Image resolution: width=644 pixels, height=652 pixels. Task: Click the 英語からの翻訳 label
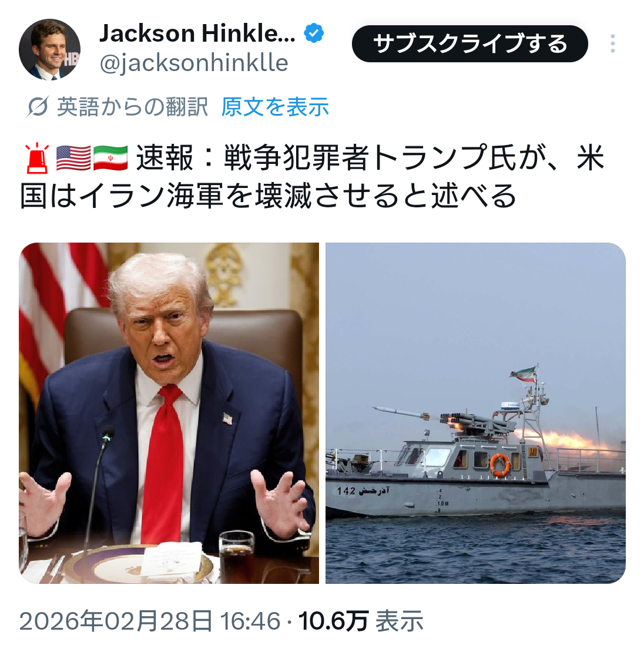(x=132, y=107)
